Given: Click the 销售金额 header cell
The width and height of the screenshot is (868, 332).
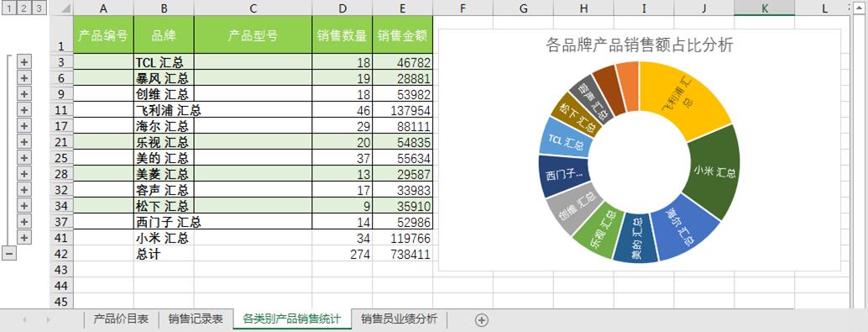Looking at the screenshot, I should [x=402, y=34].
